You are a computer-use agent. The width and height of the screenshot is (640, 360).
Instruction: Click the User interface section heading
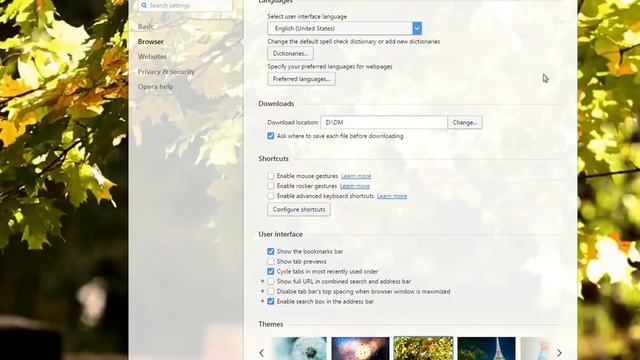coord(280,234)
